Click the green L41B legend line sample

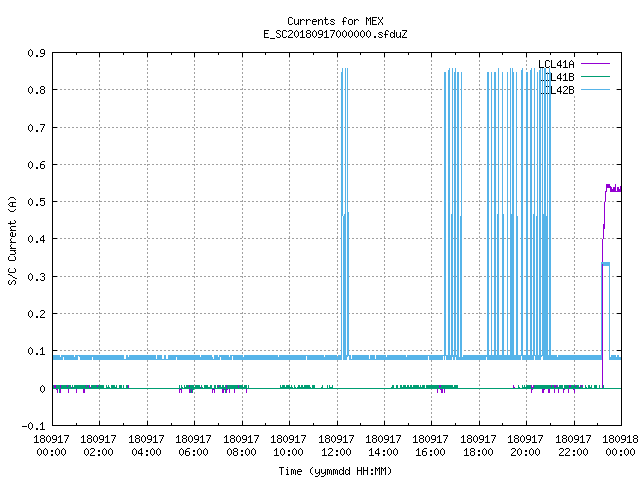(595, 76)
